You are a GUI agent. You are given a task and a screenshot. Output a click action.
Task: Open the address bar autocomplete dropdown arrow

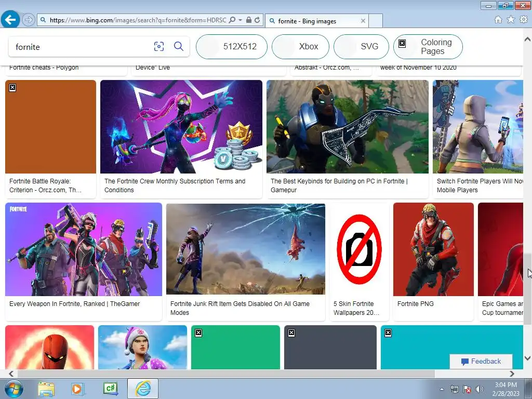point(240,20)
